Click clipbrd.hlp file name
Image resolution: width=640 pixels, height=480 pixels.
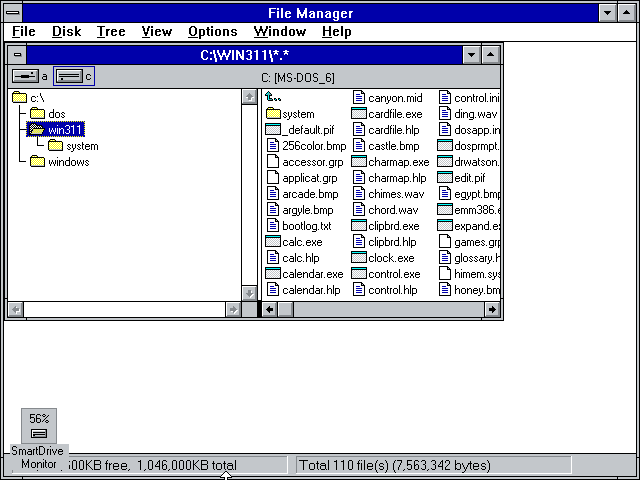pos(392,242)
